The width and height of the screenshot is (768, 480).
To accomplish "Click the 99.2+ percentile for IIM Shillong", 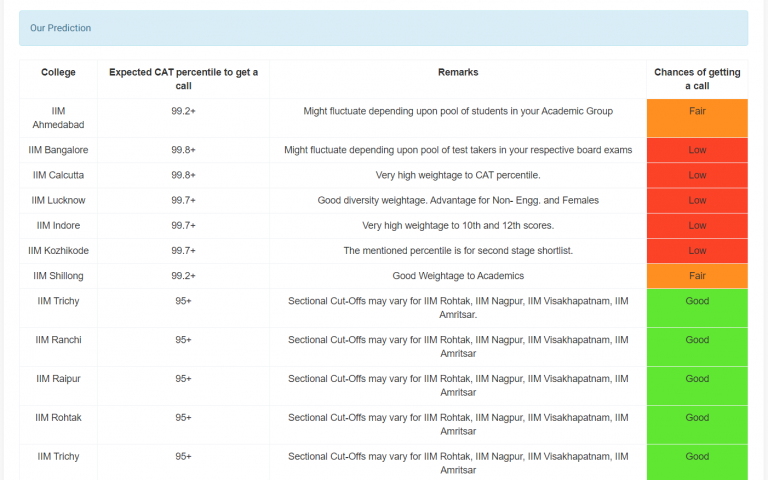I will [183, 276].
